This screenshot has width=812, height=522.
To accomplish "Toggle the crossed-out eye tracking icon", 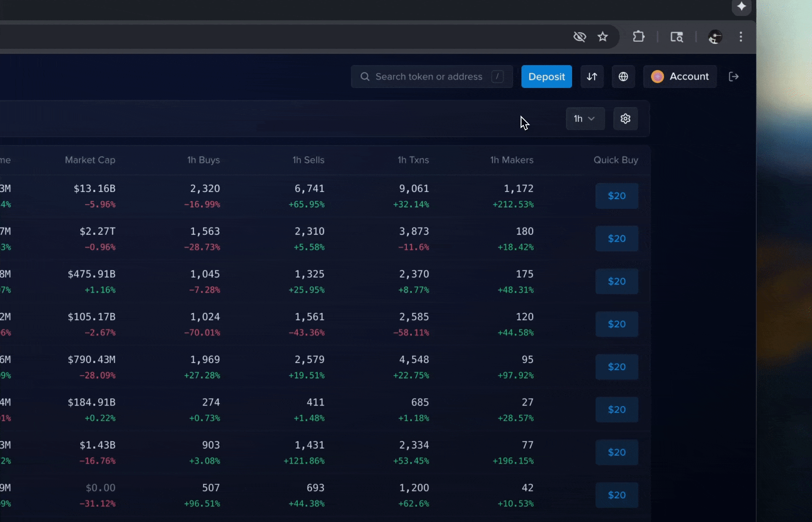I will (580, 37).
